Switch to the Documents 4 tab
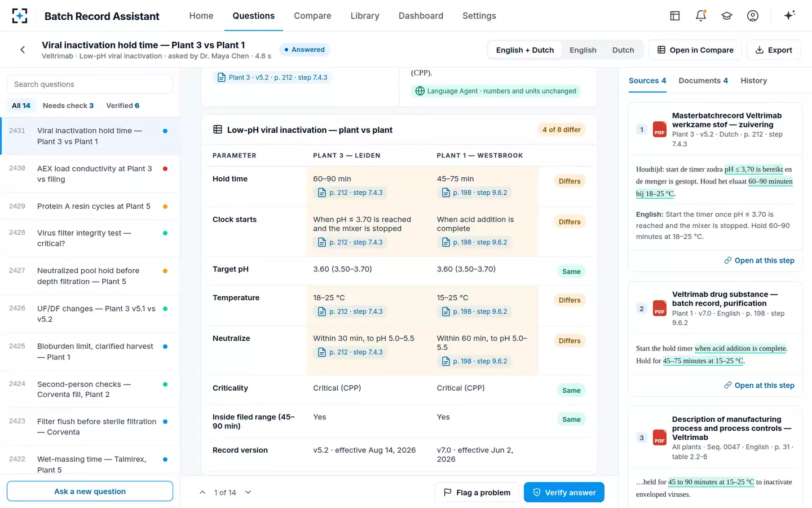 tap(703, 81)
